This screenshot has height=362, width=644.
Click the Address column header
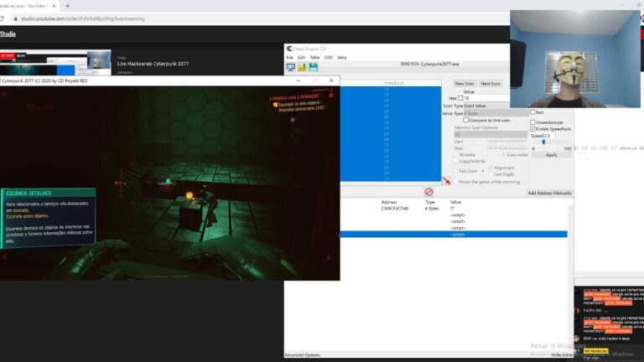click(388, 202)
